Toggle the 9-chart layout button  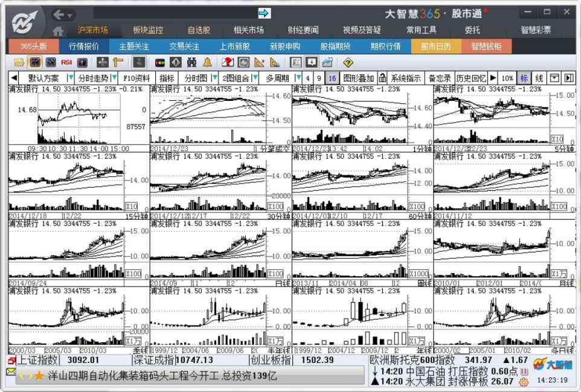click(319, 78)
